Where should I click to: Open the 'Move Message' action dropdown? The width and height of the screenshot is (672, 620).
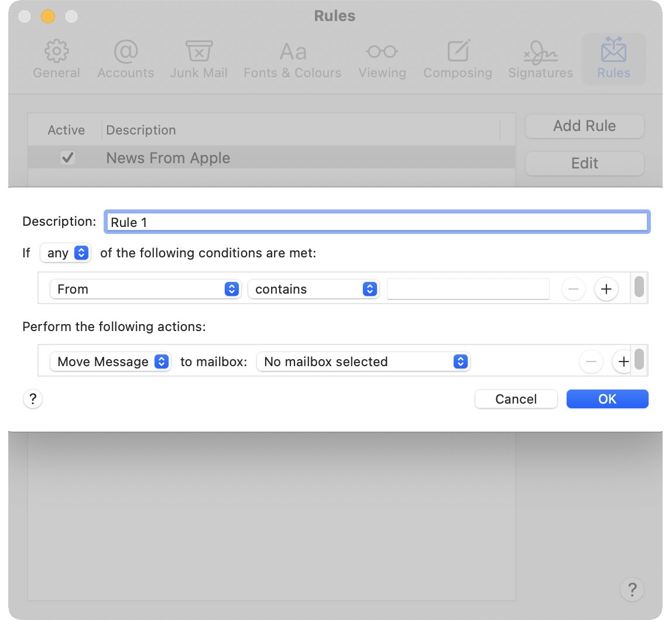110,362
